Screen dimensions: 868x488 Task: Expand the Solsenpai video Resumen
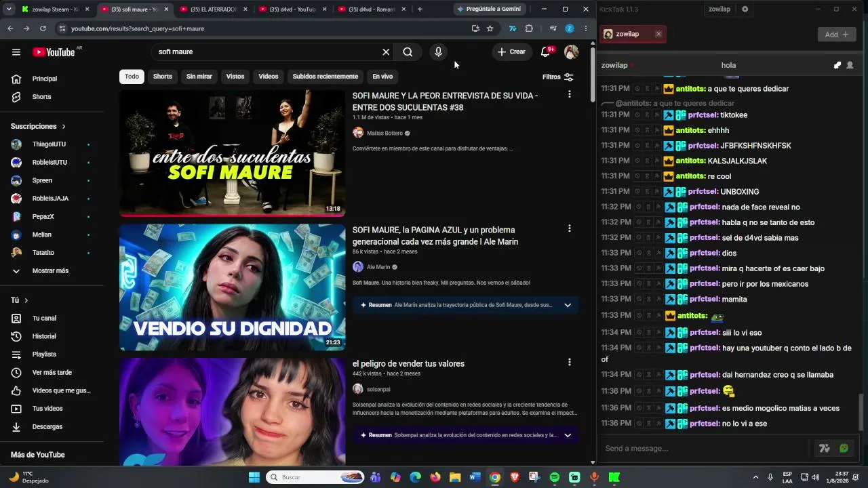568,435
